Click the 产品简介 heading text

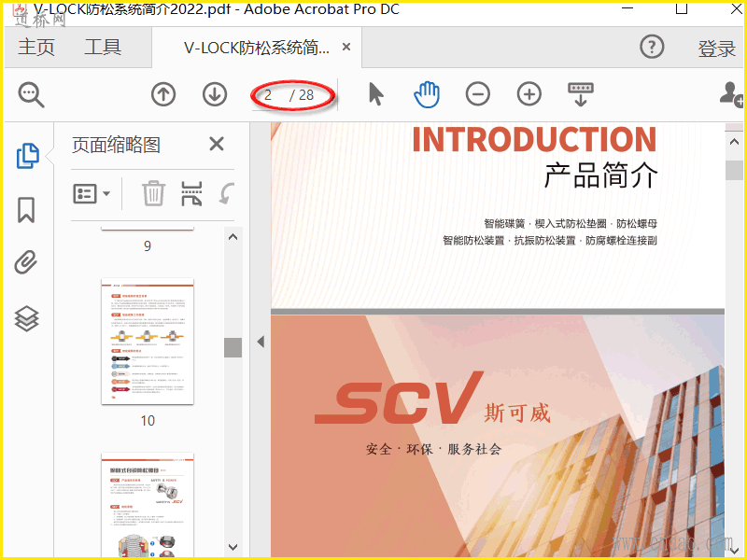point(600,175)
